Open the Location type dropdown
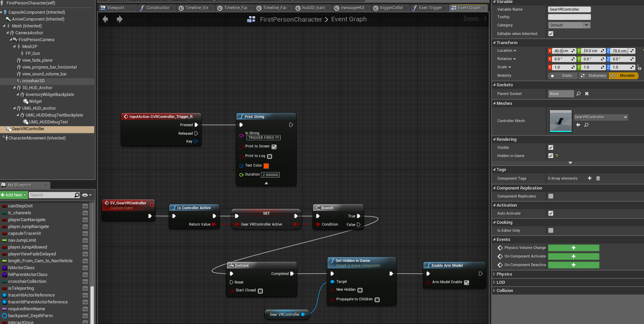This screenshot has width=644, height=324. pyautogui.click(x=507, y=51)
